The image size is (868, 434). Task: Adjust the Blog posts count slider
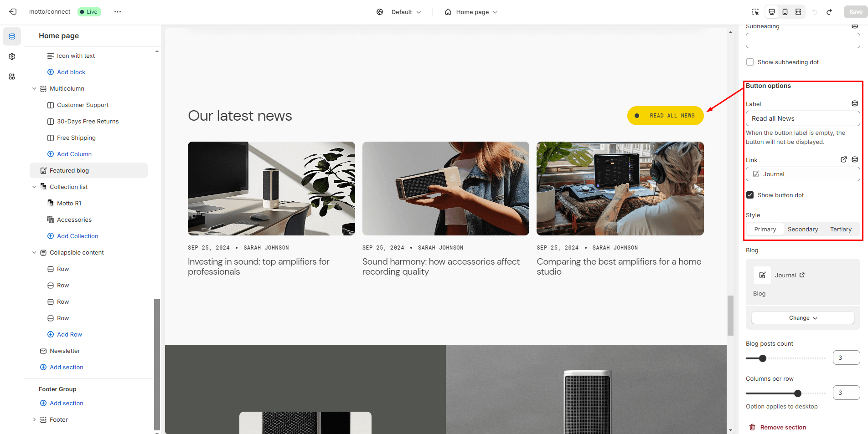click(x=763, y=358)
